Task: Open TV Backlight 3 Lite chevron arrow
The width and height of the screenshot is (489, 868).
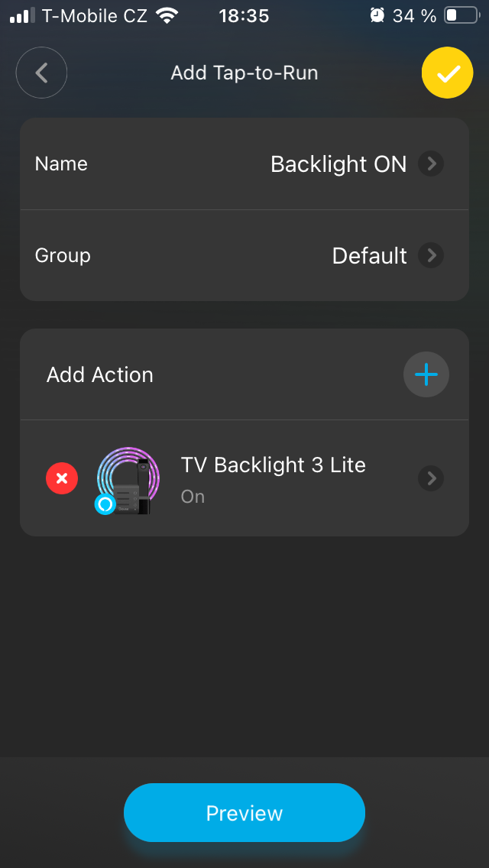Action: tap(431, 478)
